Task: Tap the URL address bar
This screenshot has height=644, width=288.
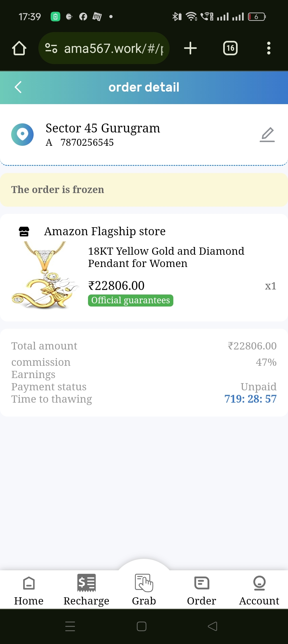Action: [x=113, y=48]
